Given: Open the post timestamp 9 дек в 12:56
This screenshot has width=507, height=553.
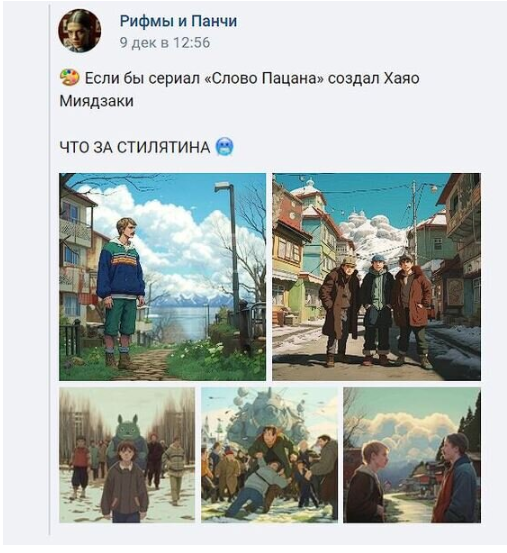Looking at the screenshot, I should click(165, 42).
